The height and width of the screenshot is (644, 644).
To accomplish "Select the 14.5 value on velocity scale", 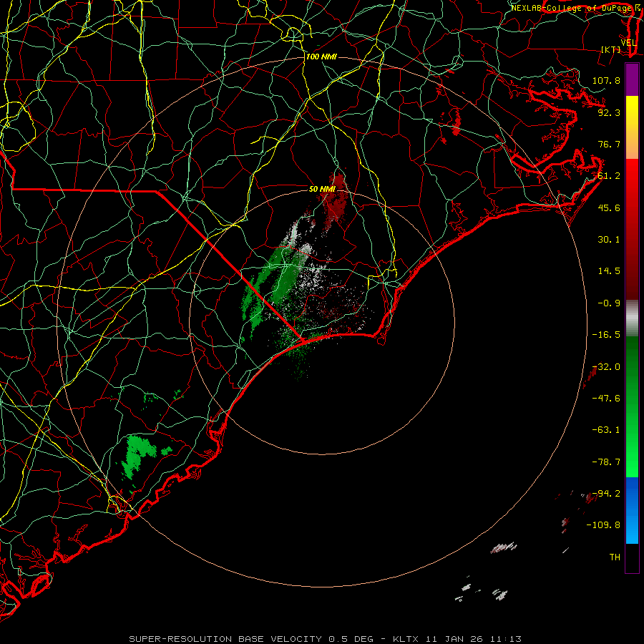I will pos(609,271).
